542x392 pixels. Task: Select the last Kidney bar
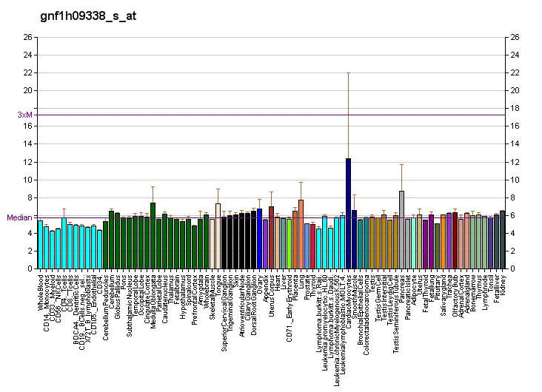pyautogui.click(x=502, y=240)
